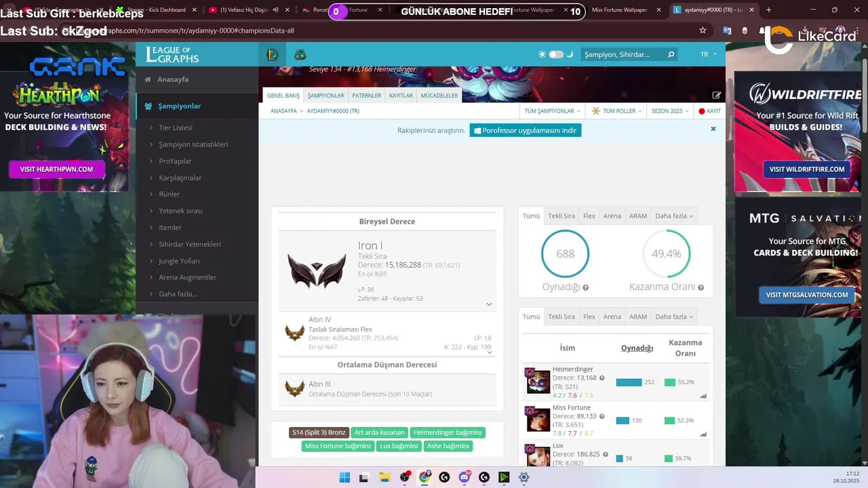Click help icon next to Kazanma Oranı
This screenshot has width=868, height=488.
tap(701, 287)
